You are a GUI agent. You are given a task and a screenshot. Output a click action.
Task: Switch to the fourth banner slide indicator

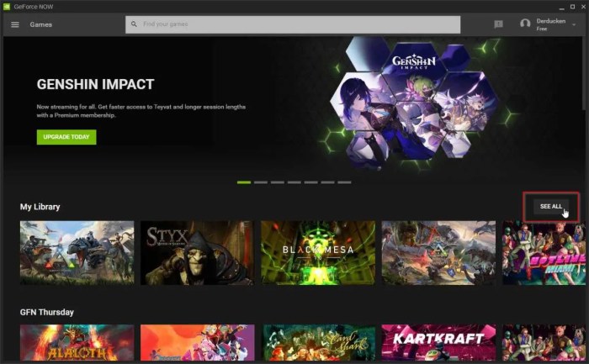point(294,182)
